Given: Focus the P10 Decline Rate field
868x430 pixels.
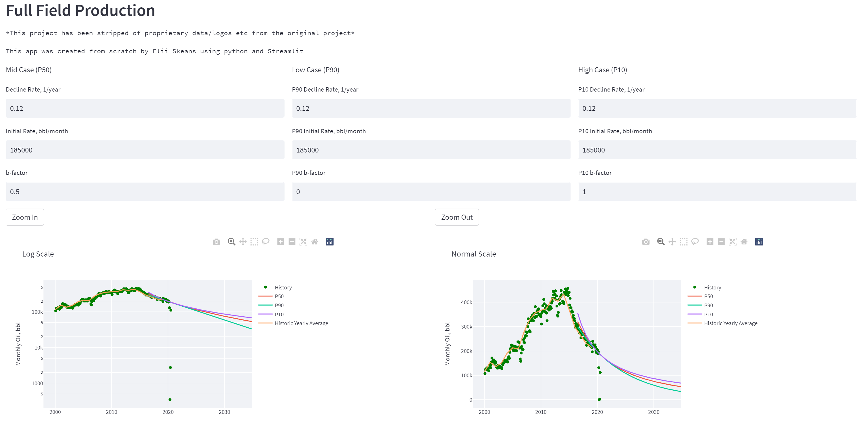Looking at the screenshot, I should tap(717, 108).
